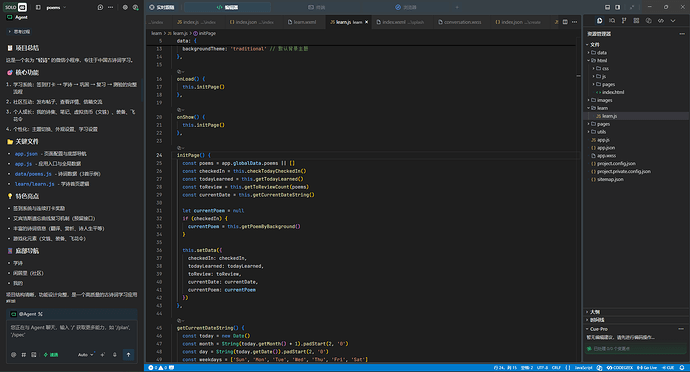690x372 pixels.
Task: Click the # reference icon in chat input
Action: (x=23, y=355)
